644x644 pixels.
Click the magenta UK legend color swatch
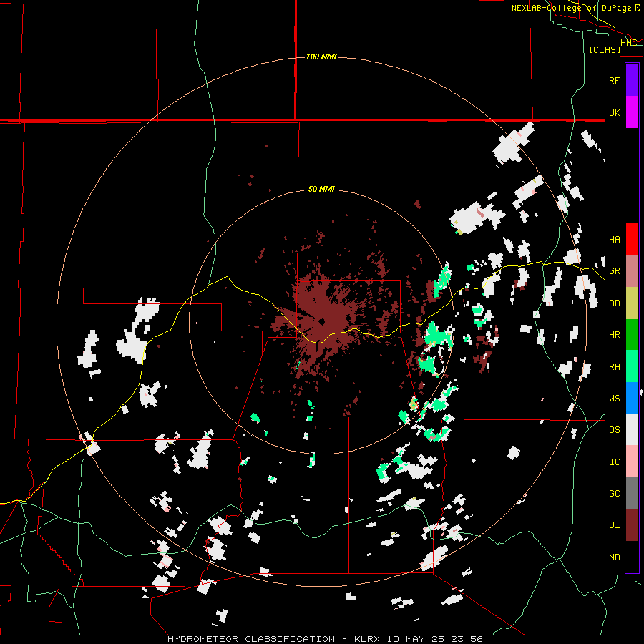[x=632, y=112]
